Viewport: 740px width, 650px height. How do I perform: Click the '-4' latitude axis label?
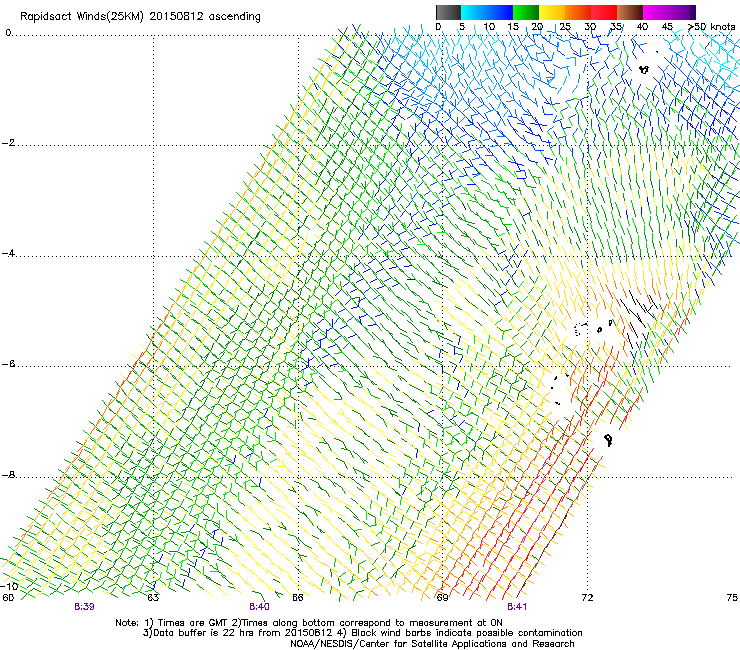click(x=8, y=253)
